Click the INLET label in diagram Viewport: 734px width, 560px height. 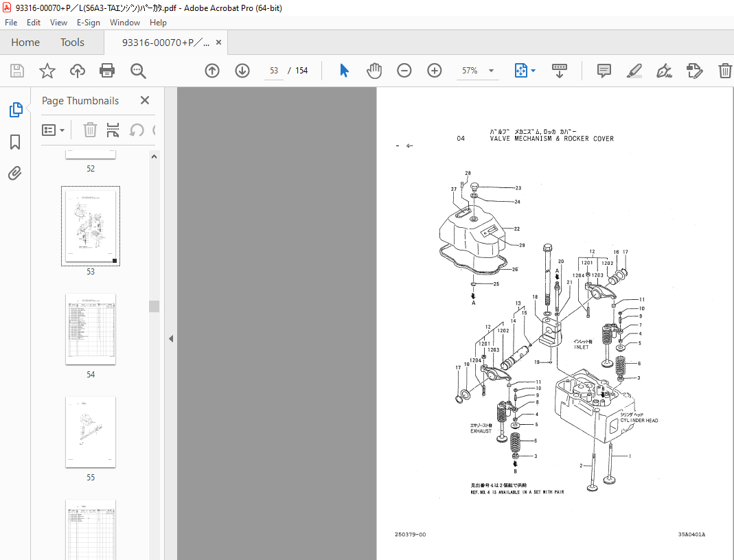pos(582,347)
